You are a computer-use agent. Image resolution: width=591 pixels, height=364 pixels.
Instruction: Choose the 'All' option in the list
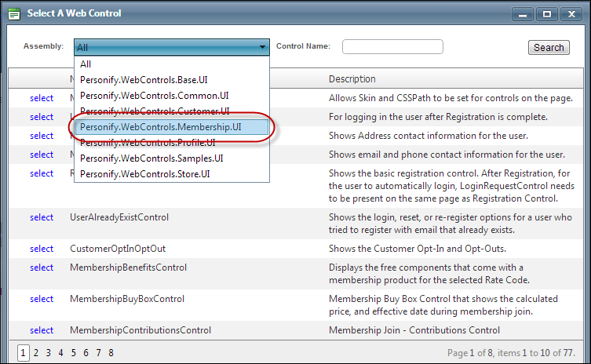pyautogui.click(x=172, y=64)
